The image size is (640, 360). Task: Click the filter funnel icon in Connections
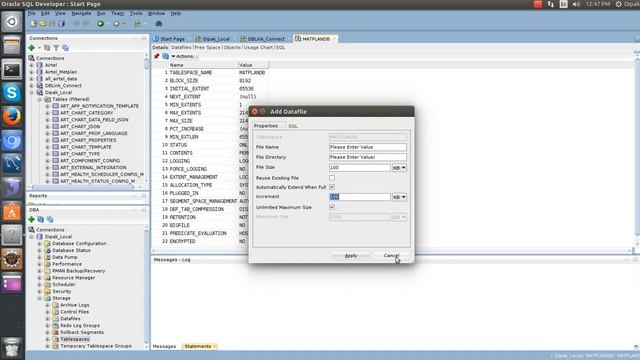pyautogui.click(x=56, y=48)
